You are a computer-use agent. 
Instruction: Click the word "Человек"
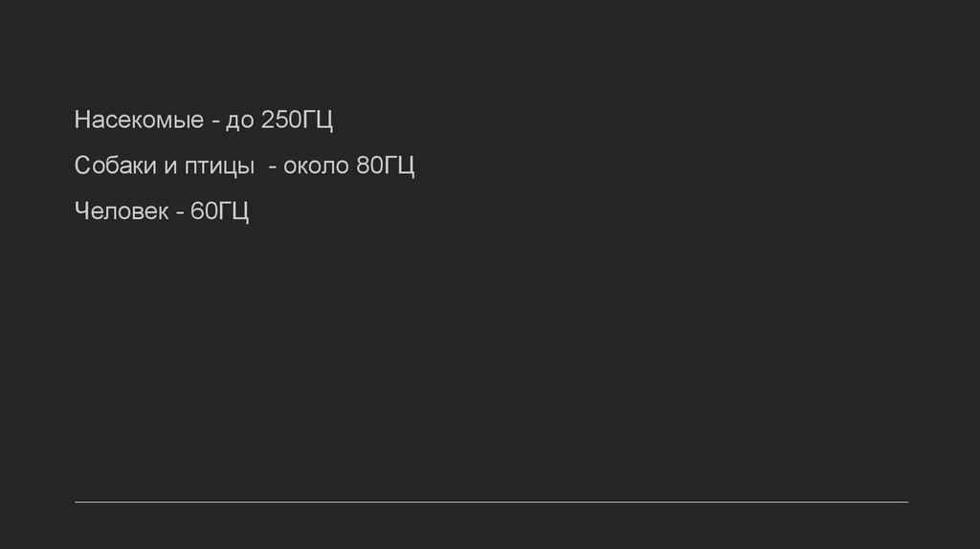click(x=121, y=211)
